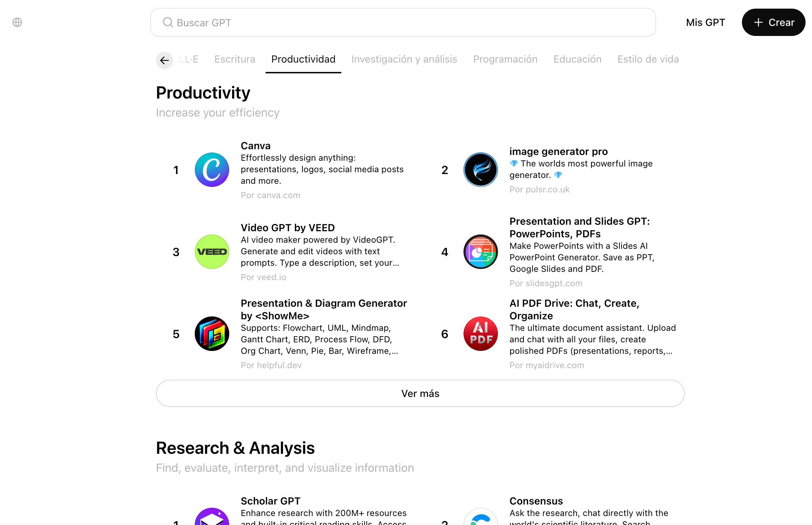This screenshot has width=812, height=525.
Task: Click the Video GPT by VEED icon
Action: [x=212, y=251]
